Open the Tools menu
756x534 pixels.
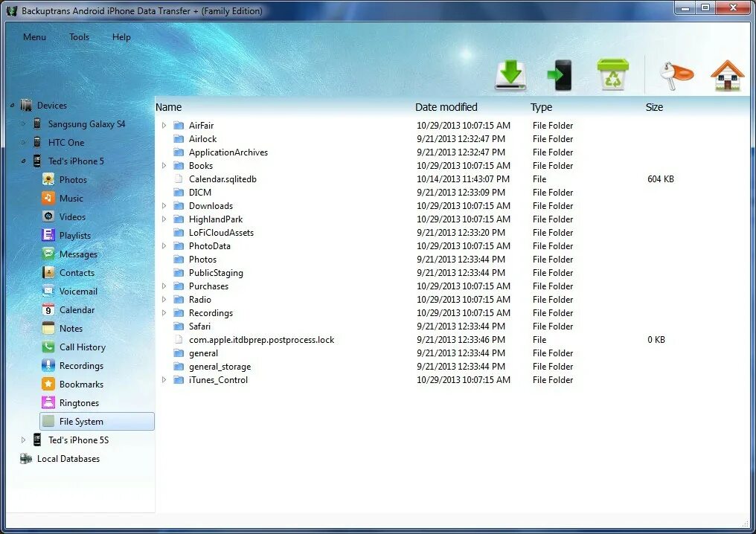[x=79, y=37]
